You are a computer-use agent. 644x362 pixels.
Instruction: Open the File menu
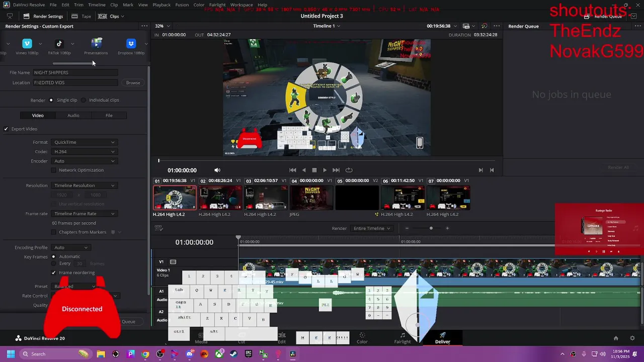point(53,5)
